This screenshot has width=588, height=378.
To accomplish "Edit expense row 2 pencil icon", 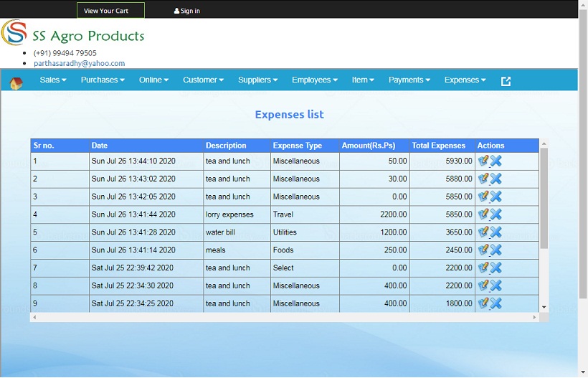I will [x=483, y=179].
